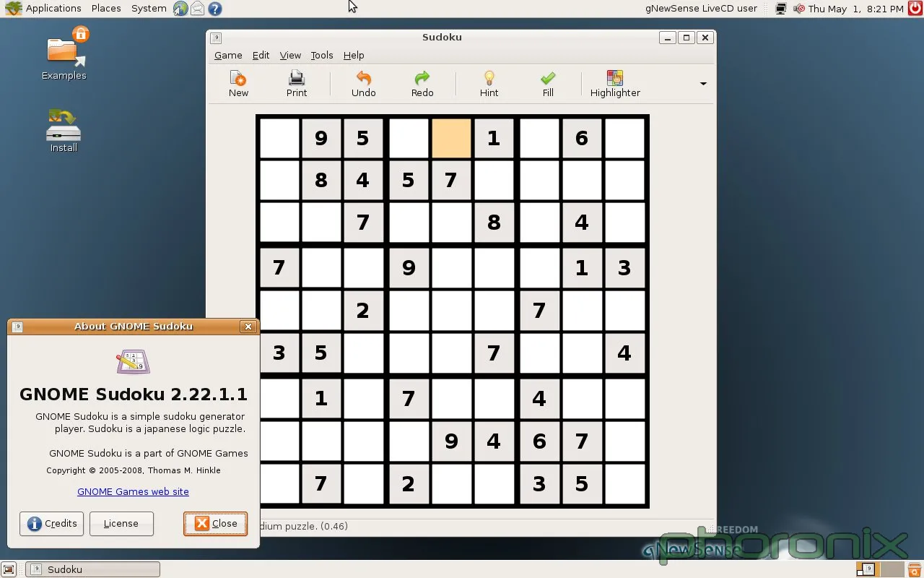Expand the toolbar overflow arrow
This screenshot has width=924, height=578.
tap(703, 84)
